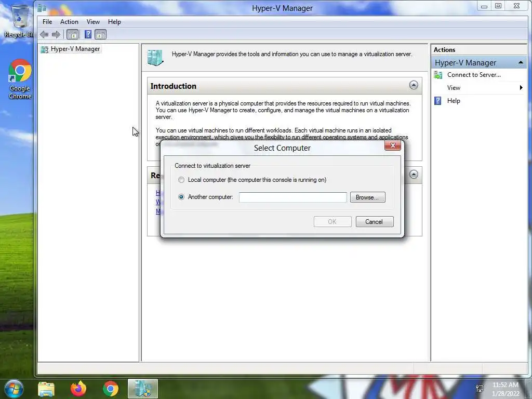The image size is (532, 399).
Task: Click the Actions pane title
Action: (x=445, y=50)
